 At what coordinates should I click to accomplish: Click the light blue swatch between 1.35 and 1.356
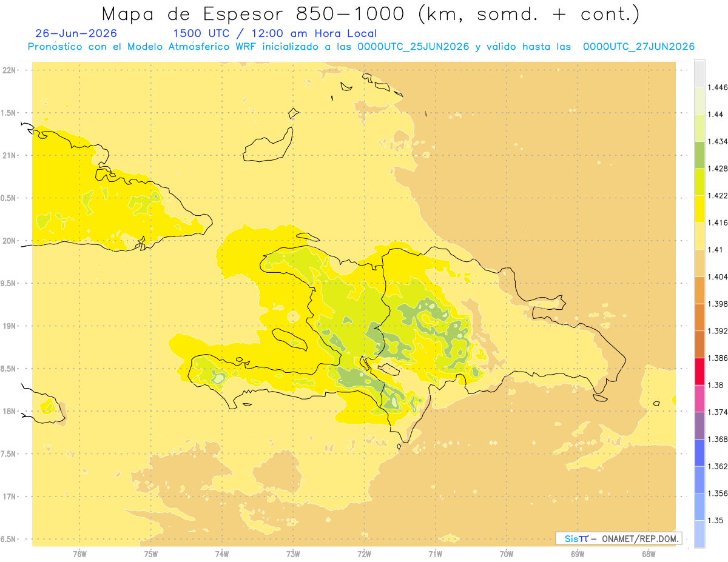click(x=699, y=506)
